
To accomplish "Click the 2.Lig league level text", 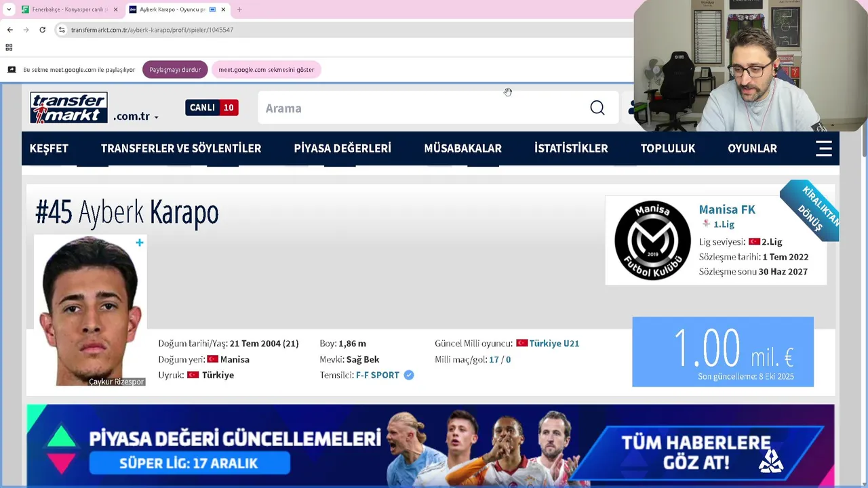I will [x=772, y=242].
